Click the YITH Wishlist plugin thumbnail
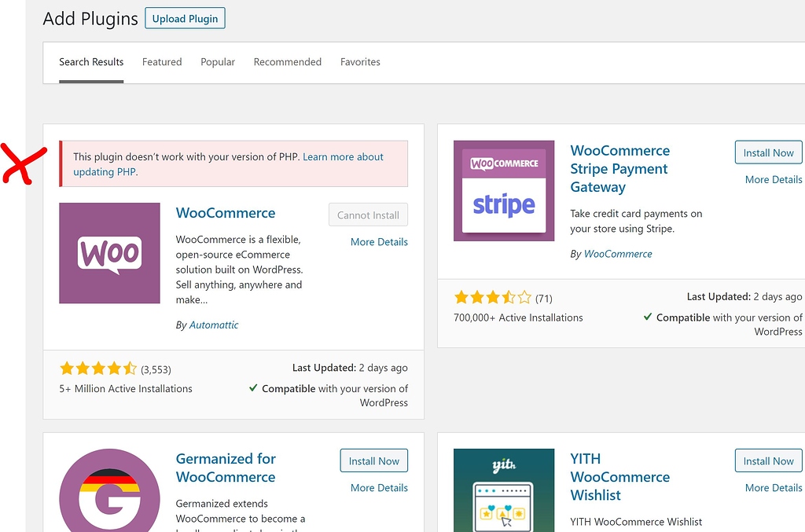 [x=503, y=490]
